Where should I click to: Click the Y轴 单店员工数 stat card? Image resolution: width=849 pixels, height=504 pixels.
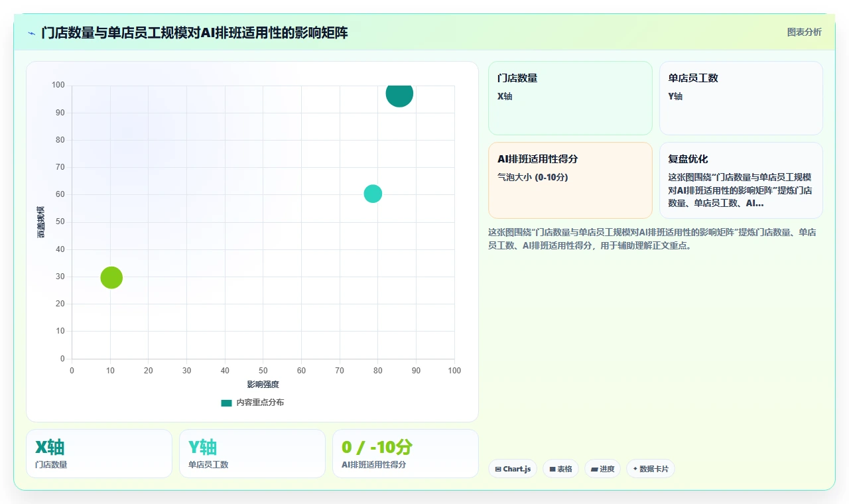pyautogui.click(x=252, y=454)
